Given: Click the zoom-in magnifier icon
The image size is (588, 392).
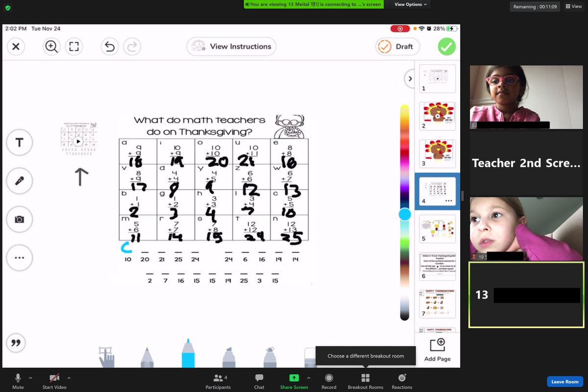Looking at the screenshot, I should [51, 47].
